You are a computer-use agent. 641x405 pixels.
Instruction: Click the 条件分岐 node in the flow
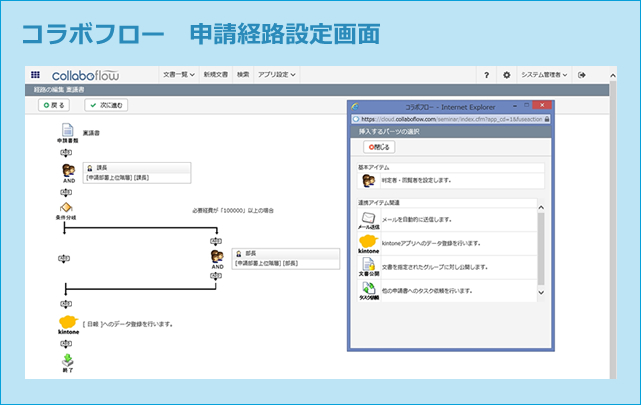[66, 209]
